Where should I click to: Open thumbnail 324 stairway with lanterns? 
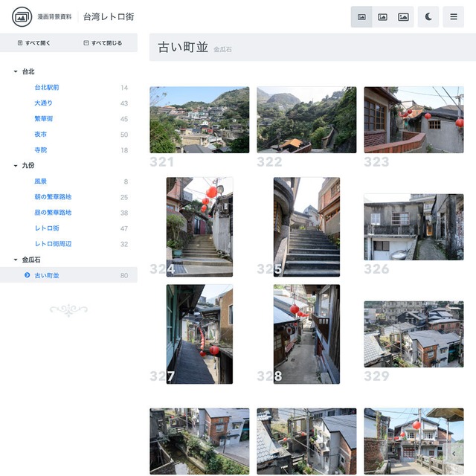coord(199,227)
